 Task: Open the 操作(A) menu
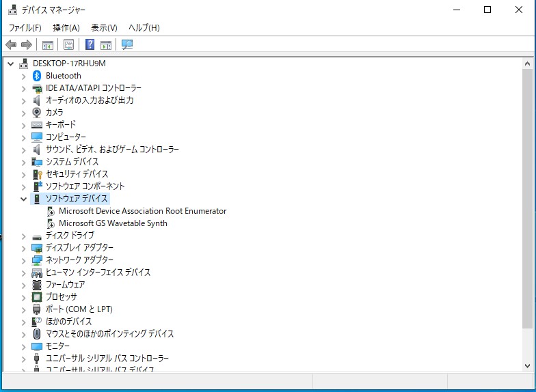pos(66,27)
